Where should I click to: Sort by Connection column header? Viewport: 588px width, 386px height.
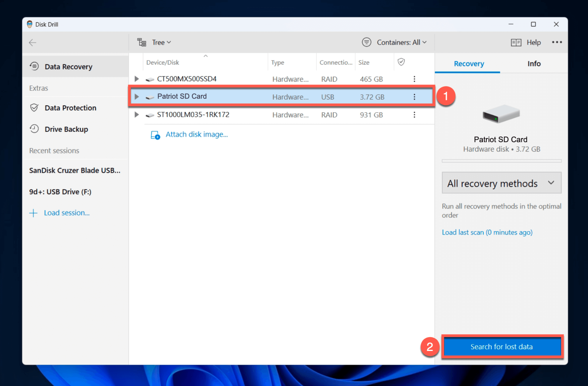[x=336, y=62]
